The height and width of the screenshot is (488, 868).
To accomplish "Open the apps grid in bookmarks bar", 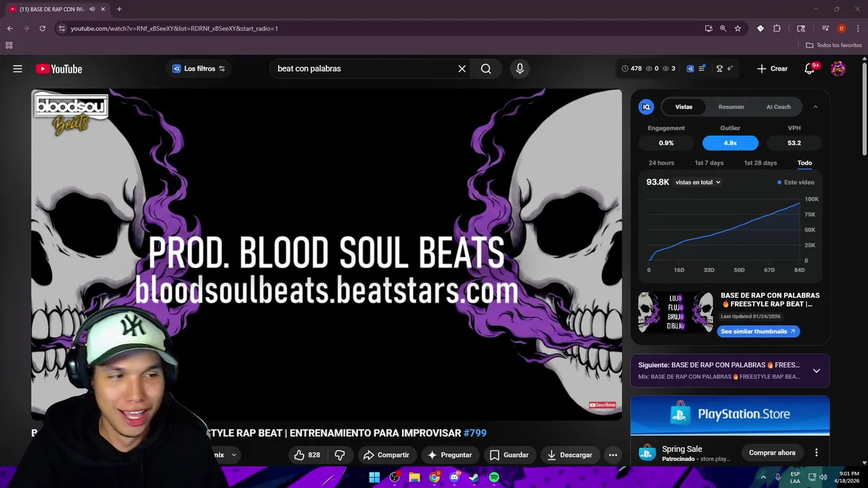I will (x=9, y=45).
